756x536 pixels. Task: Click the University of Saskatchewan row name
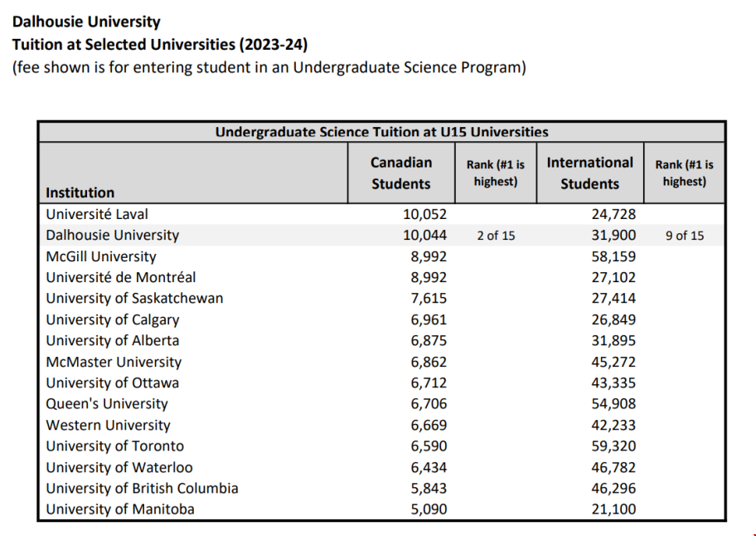click(134, 299)
